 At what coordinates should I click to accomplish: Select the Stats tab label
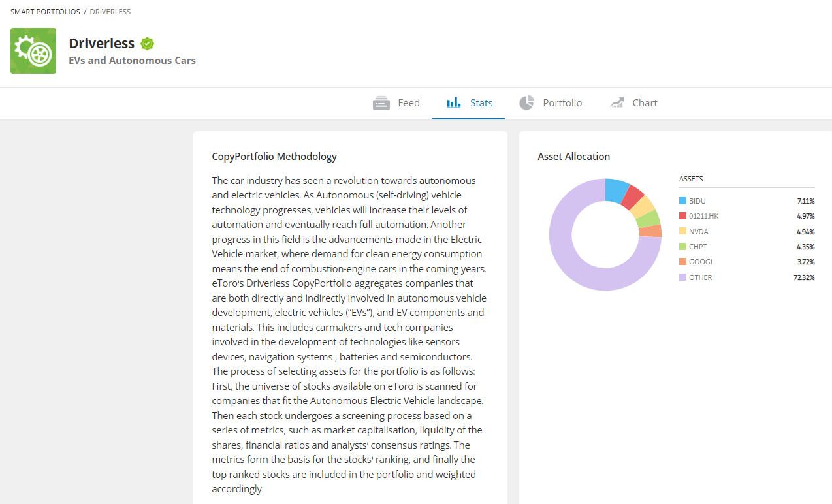481,103
